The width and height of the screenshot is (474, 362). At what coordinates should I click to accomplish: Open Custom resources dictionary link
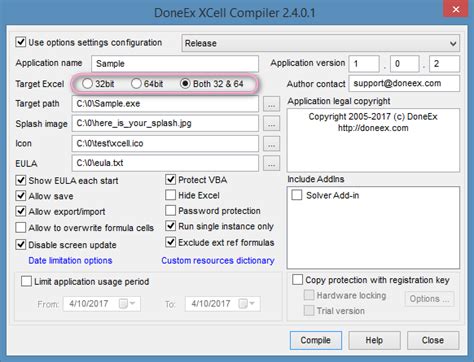(x=218, y=260)
